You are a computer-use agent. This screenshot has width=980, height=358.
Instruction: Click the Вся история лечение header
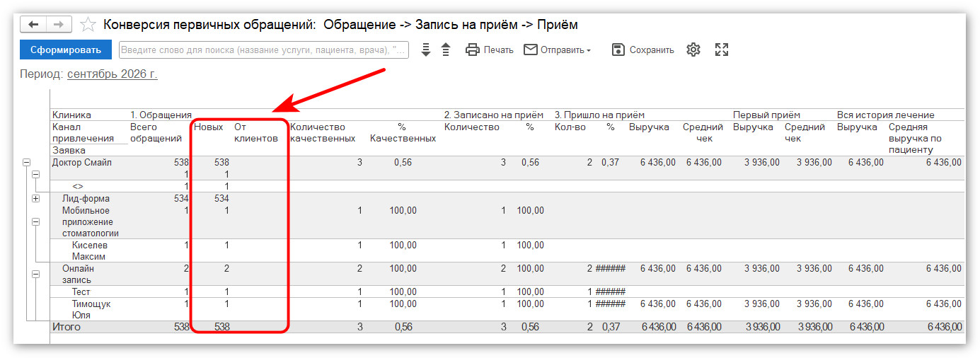(x=885, y=115)
